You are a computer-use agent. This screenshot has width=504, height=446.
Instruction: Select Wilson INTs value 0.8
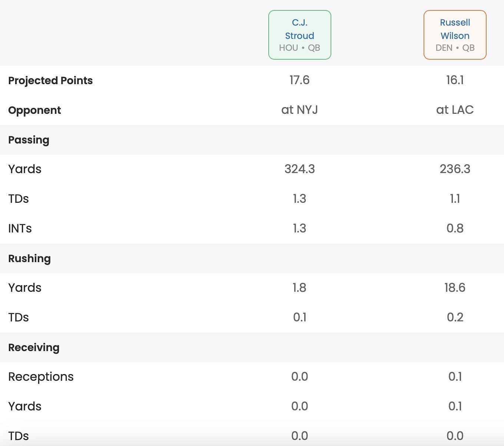click(455, 228)
